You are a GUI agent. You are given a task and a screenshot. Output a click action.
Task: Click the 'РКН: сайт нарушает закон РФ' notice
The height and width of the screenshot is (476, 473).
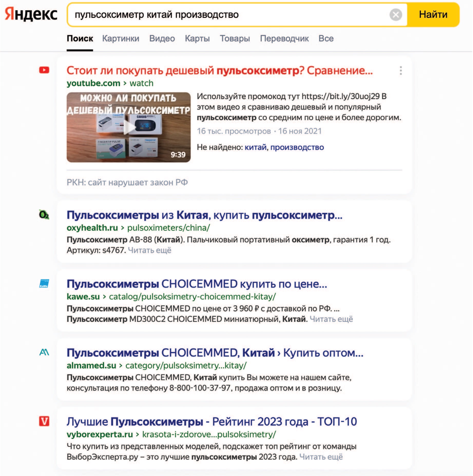pyautogui.click(x=127, y=182)
